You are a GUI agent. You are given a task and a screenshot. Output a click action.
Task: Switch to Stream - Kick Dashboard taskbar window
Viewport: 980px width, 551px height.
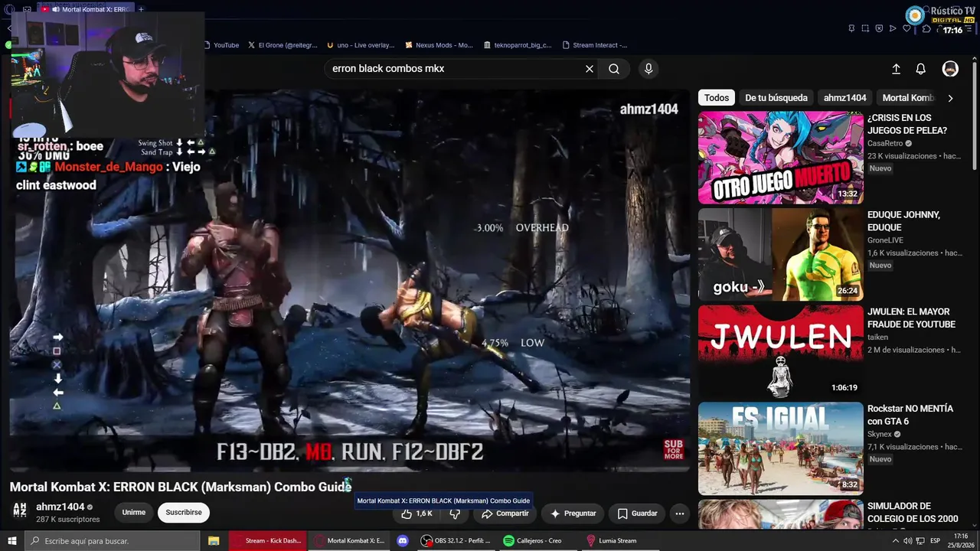pos(267,541)
